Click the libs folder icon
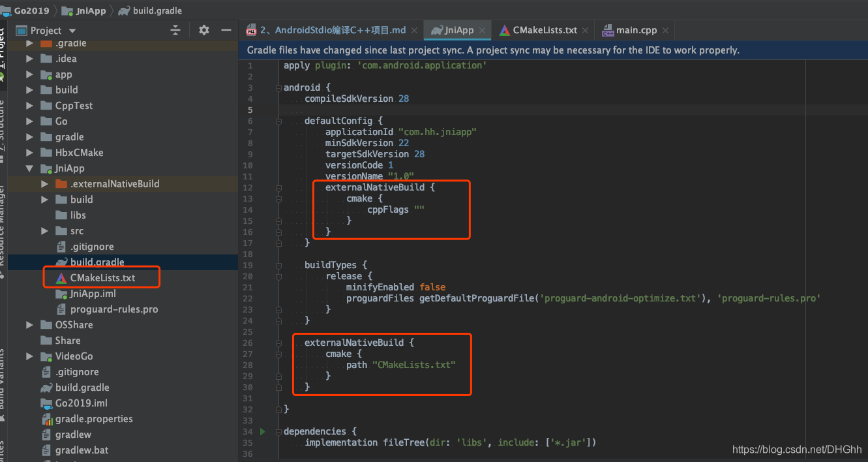868x462 pixels. pos(61,215)
